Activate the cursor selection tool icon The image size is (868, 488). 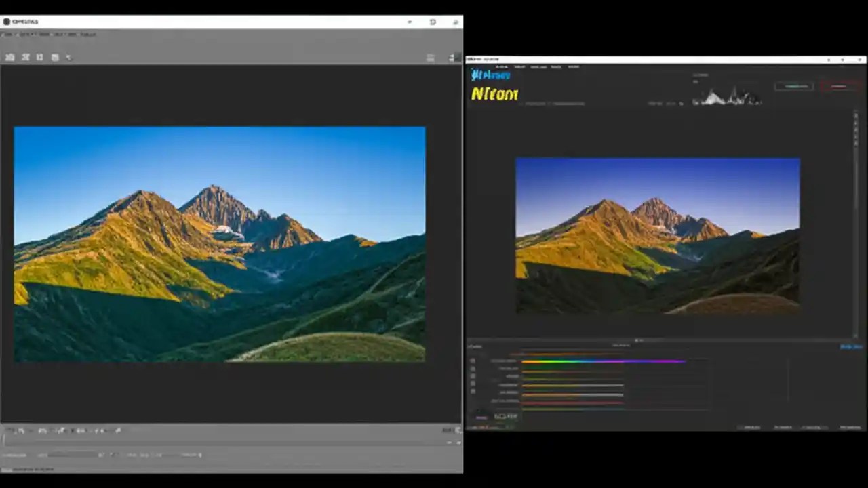click(x=68, y=58)
